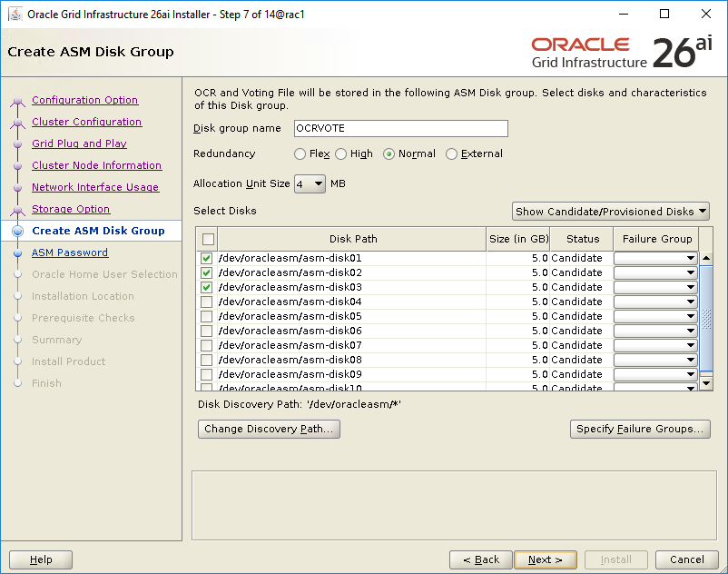Go to Configuration Option step

click(85, 100)
